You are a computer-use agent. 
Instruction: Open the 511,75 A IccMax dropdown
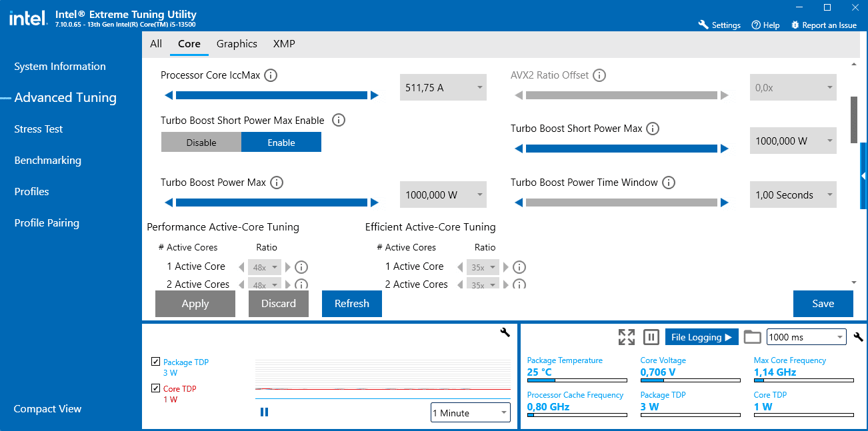point(443,87)
